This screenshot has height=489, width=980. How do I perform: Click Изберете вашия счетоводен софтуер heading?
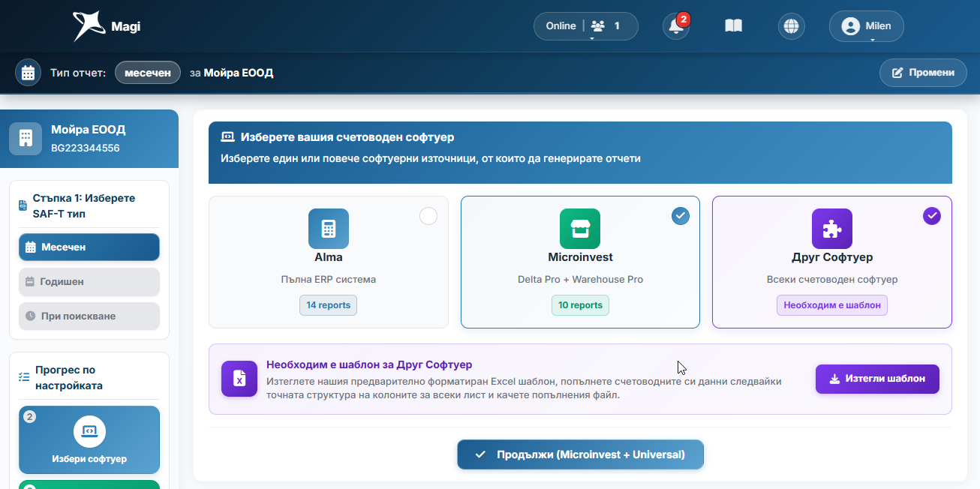[347, 137]
